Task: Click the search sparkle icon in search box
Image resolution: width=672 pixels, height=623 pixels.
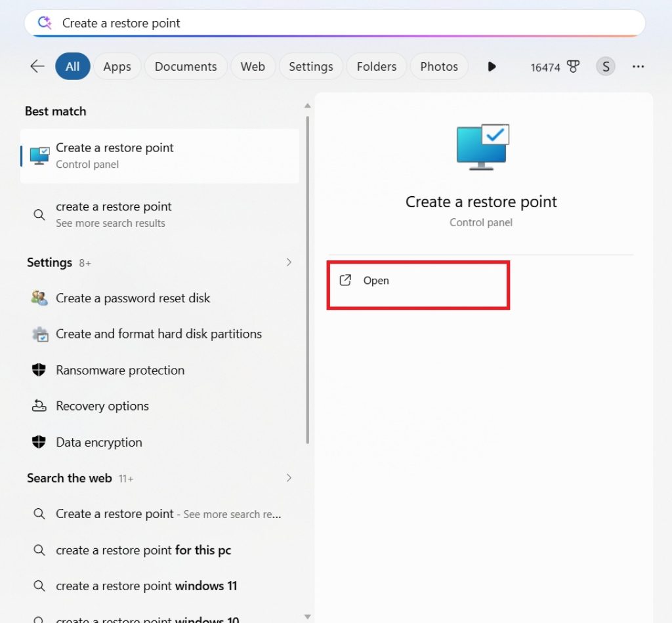Action: 45,22
